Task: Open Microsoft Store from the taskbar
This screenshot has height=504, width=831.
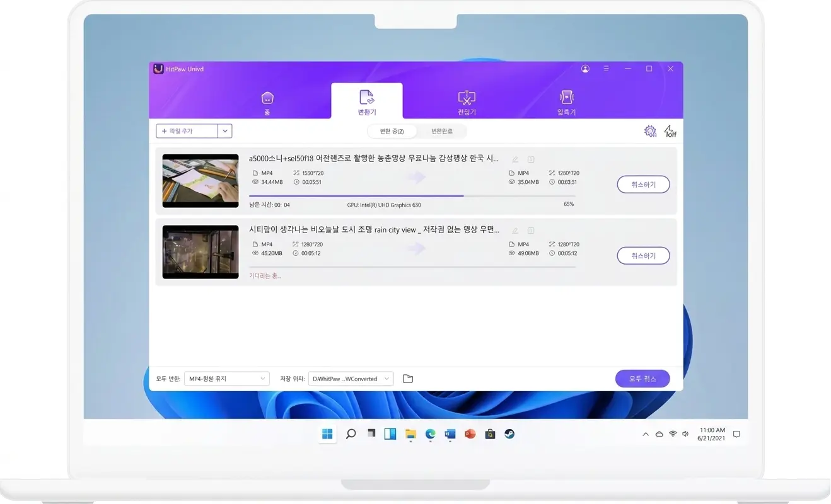Action: click(x=490, y=434)
